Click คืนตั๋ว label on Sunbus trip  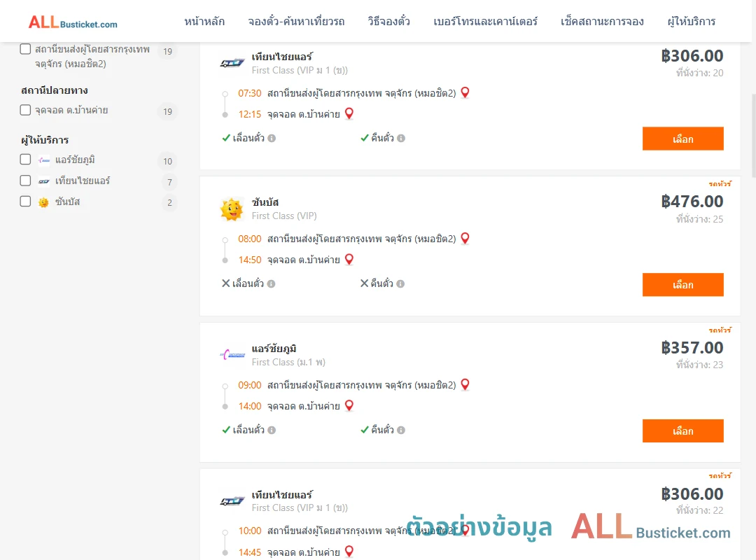tap(382, 283)
